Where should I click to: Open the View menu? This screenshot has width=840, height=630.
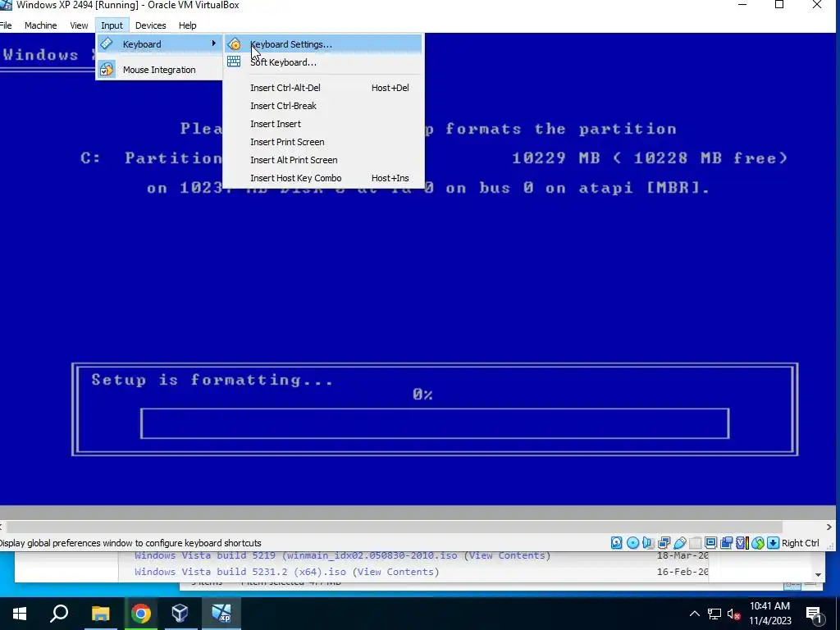pyautogui.click(x=79, y=25)
